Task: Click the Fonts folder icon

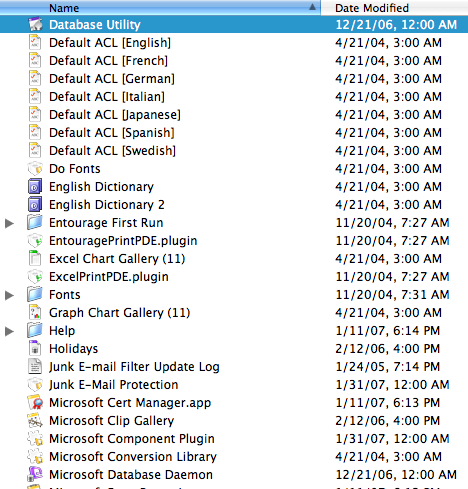Action: pos(35,295)
